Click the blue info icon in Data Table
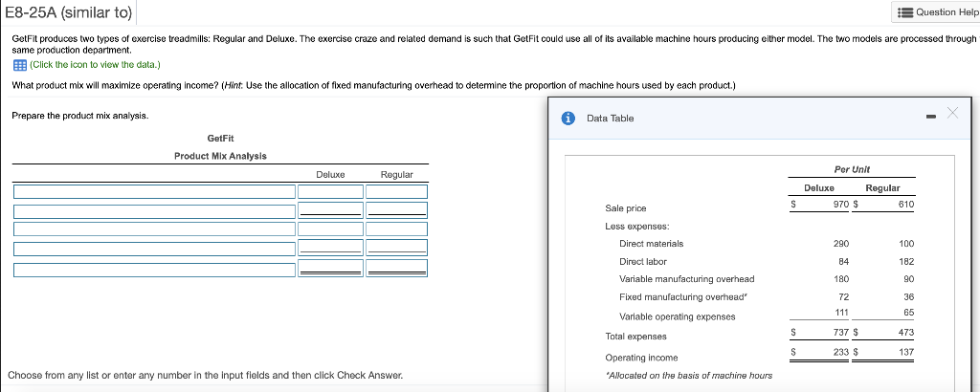Screen dimensions: 980x392 coord(568,118)
